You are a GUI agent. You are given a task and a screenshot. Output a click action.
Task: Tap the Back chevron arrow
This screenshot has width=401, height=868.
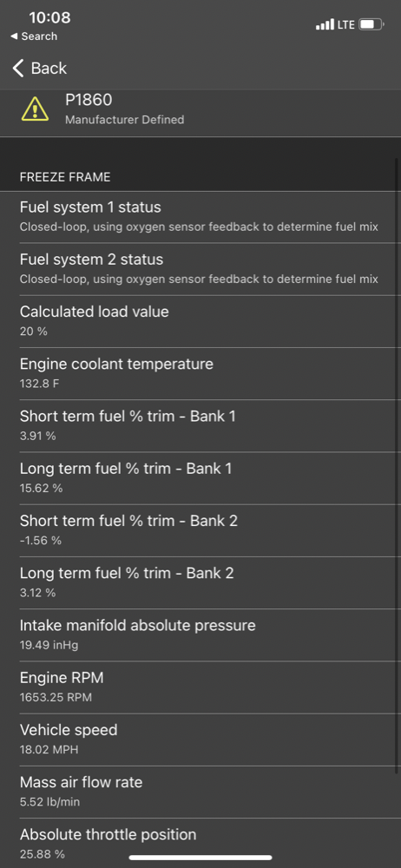click(x=18, y=69)
